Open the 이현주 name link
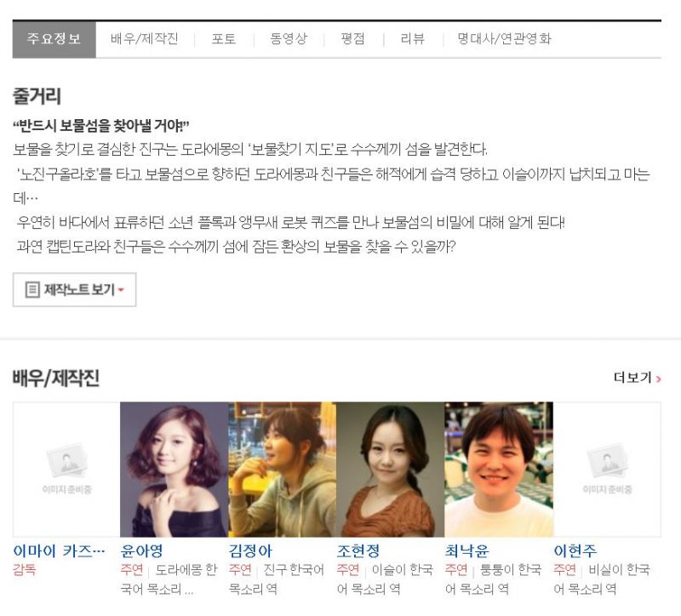 (575, 550)
